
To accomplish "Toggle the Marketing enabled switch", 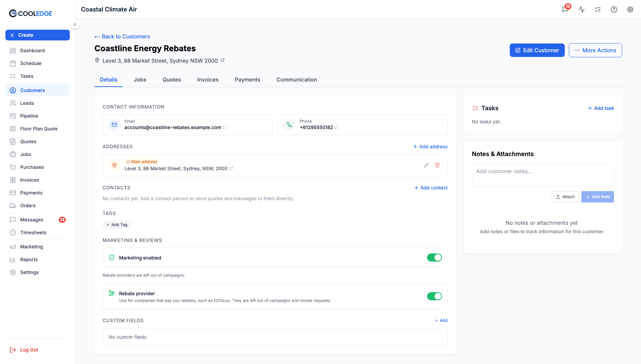I will click(435, 257).
